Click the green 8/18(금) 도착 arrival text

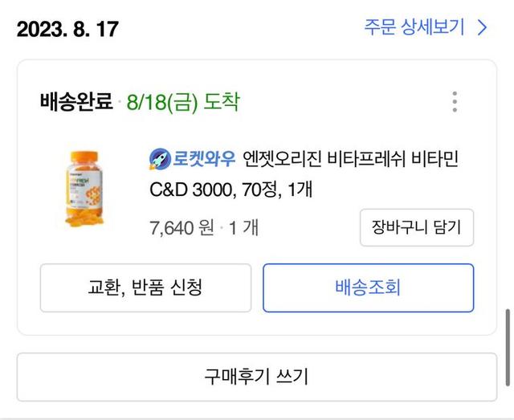point(182,103)
